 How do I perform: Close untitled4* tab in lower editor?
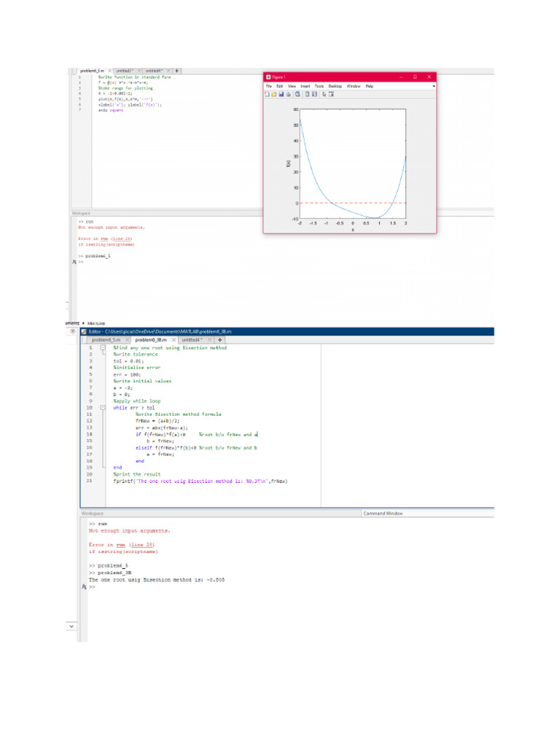click(209, 340)
